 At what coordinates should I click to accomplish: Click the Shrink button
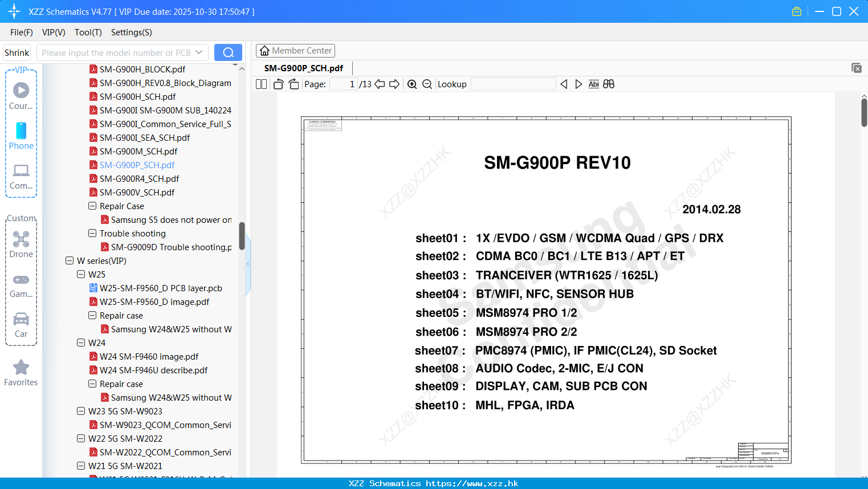coord(17,52)
